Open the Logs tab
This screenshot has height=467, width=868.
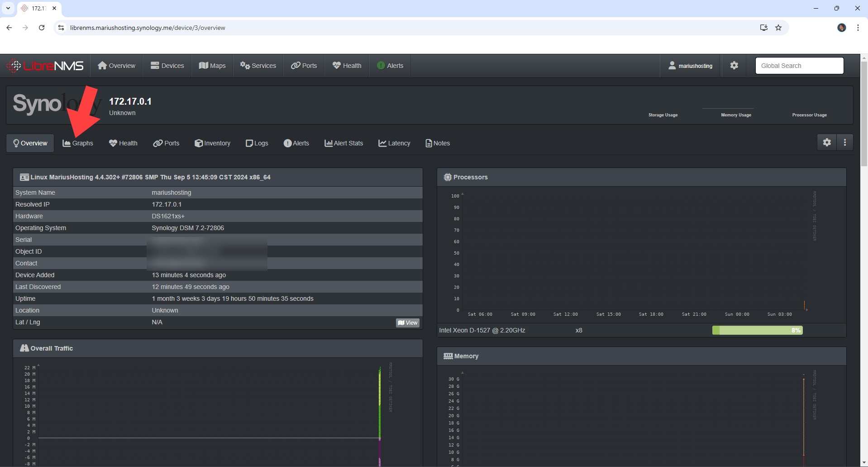pyautogui.click(x=257, y=143)
